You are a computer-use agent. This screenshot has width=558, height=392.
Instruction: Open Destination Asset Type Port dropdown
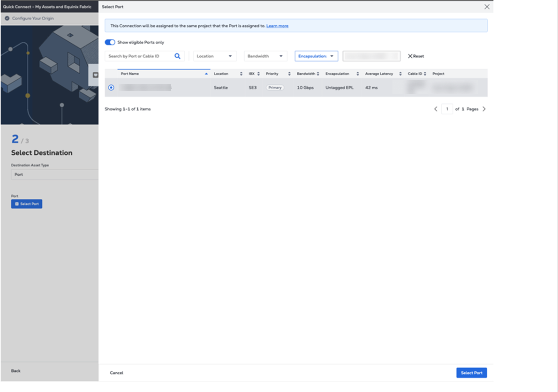pyautogui.click(x=54, y=174)
